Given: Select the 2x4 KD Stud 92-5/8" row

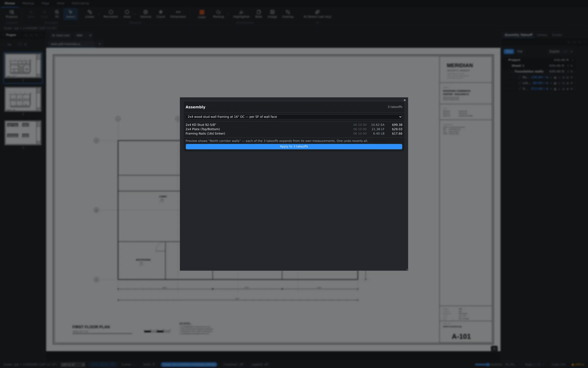Looking at the screenshot, I should click(x=294, y=125).
